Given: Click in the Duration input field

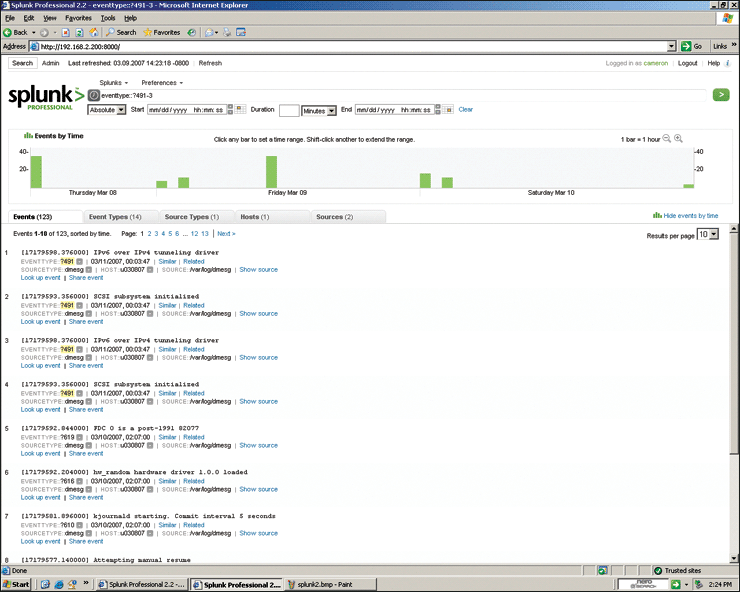Looking at the screenshot, I should [x=289, y=110].
